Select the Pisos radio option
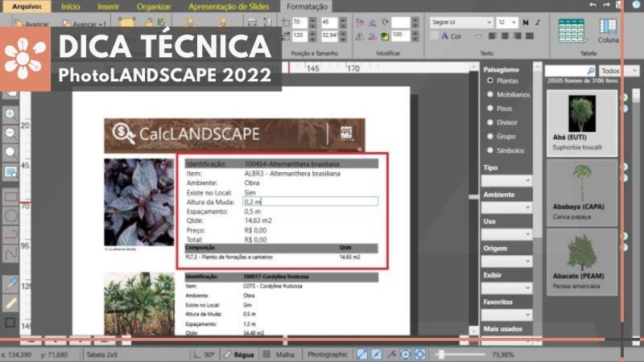Screen dimensions: 644x362 490,109
